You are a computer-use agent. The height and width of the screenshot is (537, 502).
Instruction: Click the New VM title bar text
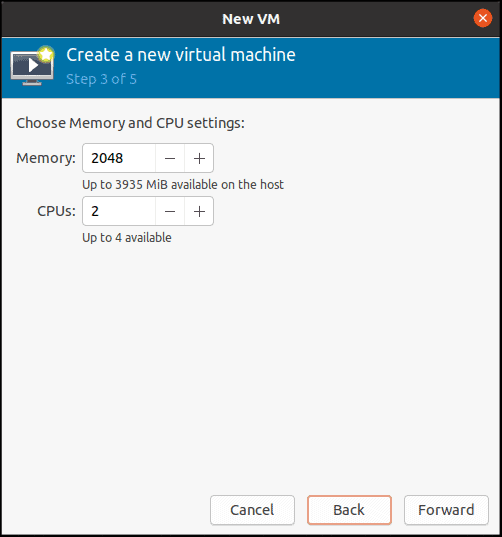251,19
